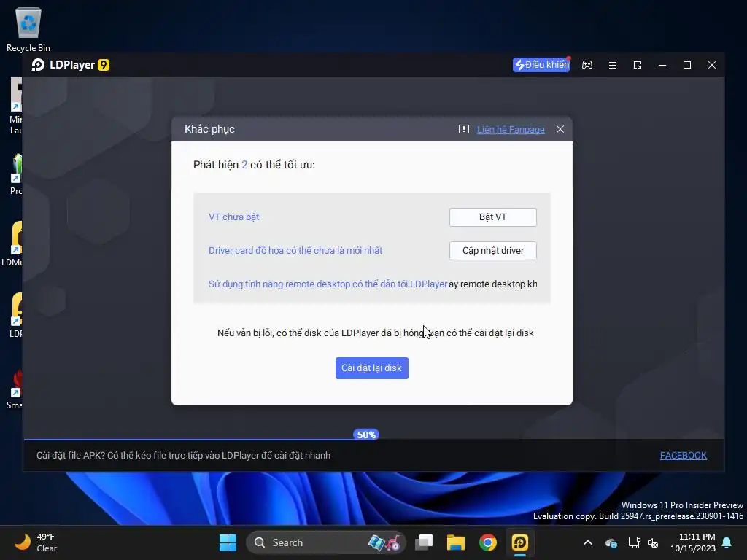Open the weather widget showing 49°F
This screenshot has height=560, width=747.
[x=36, y=542]
